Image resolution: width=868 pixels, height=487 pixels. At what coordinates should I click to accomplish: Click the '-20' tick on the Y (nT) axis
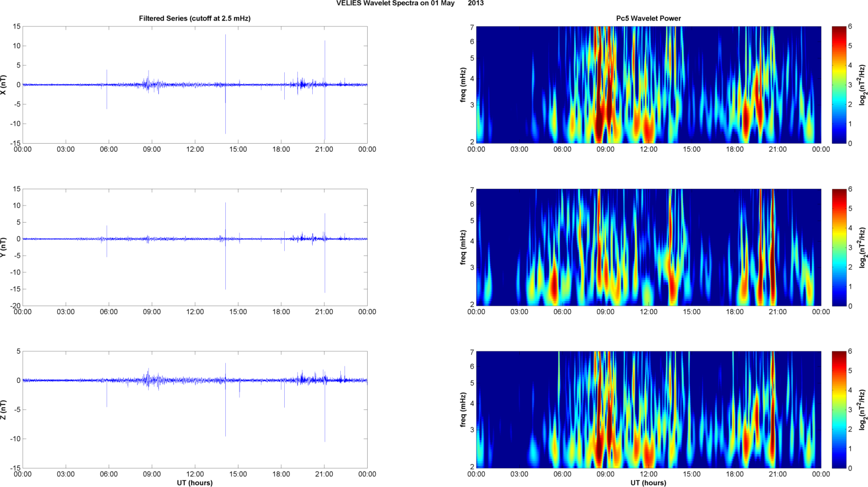15,306
